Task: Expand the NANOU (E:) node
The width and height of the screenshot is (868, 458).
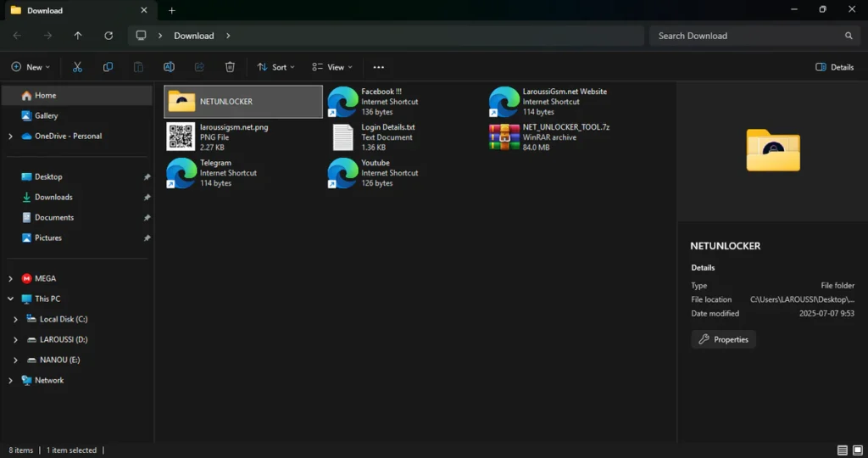Action: tap(15, 360)
